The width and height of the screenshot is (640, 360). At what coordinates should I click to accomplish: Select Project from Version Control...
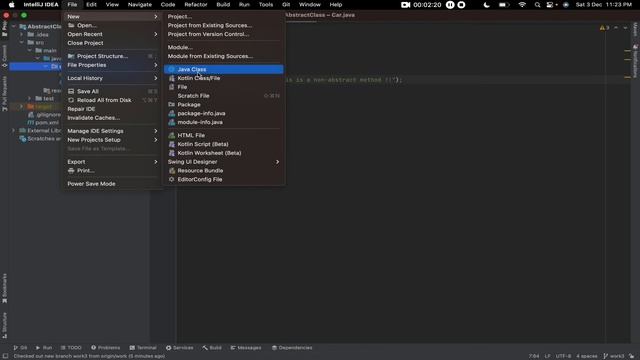(x=223, y=34)
